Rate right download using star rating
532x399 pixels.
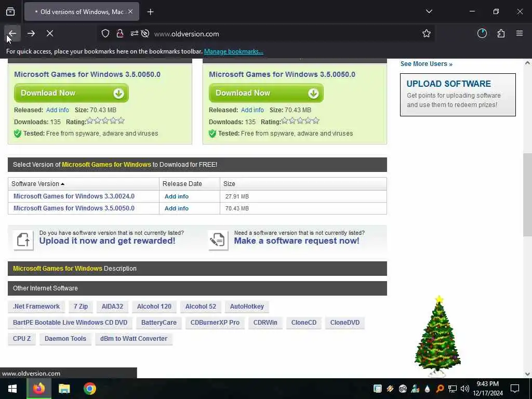point(300,121)
